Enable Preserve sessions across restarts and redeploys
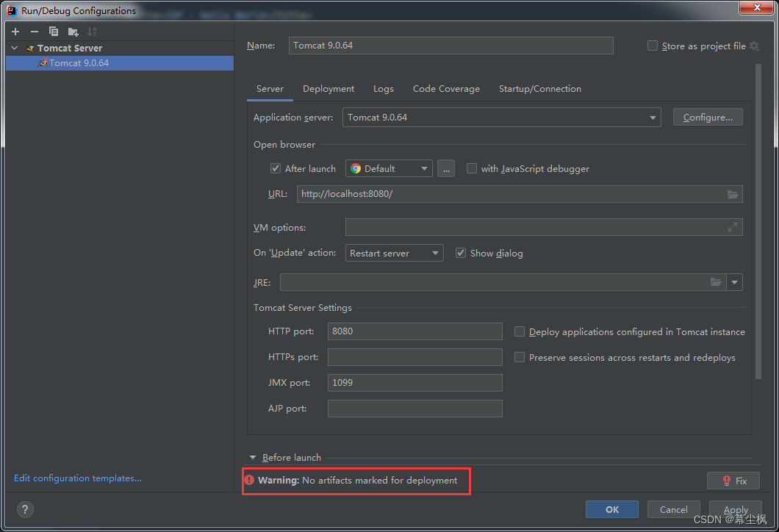 520,357
